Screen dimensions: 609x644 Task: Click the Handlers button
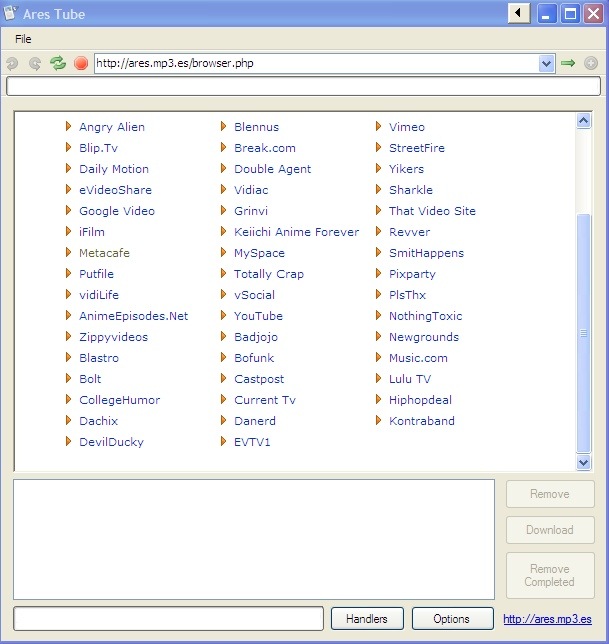coord(367,619)
